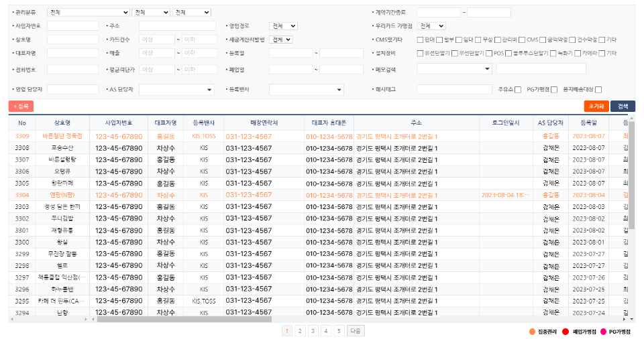Select the 엔판(N판) row

click(x=318, y=195)
